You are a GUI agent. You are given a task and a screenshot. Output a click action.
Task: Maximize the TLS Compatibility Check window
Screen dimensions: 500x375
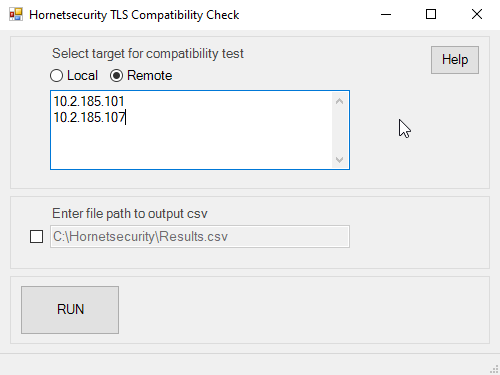(x=431, y=14)
